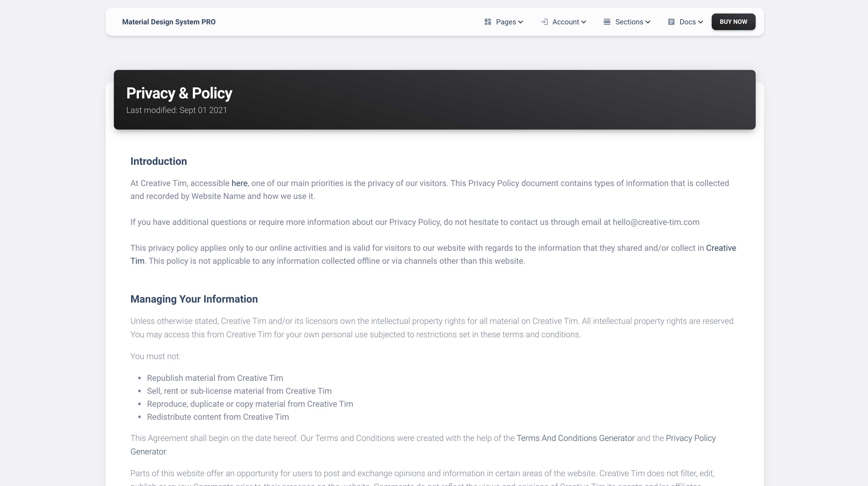Viewport: 868px width, 486px height.
Task: Click the Managing Your Information heading
Action: tap(194, 299)
